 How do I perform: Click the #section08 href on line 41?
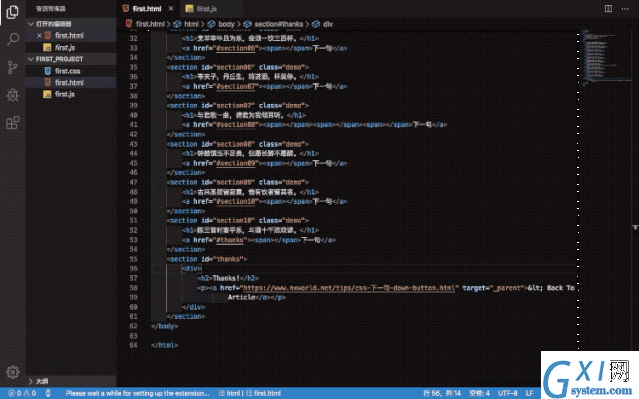coord(236,125)
